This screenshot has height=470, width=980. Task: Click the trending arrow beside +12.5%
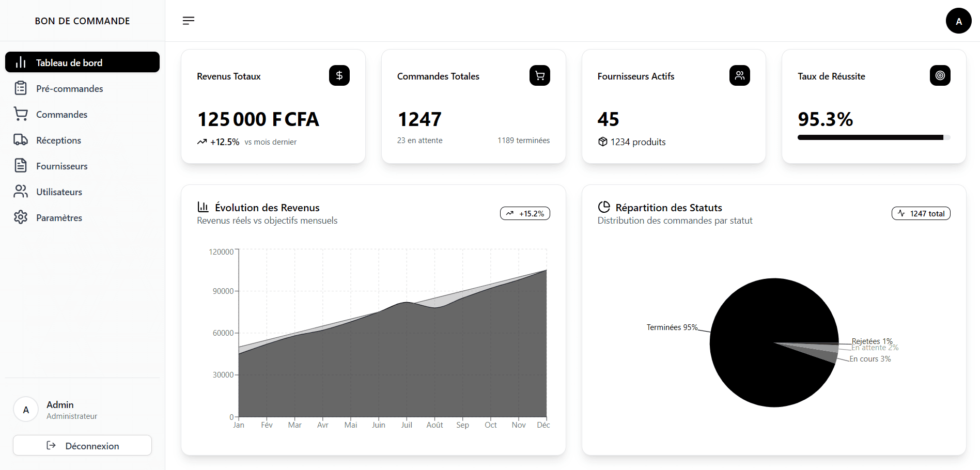pos(202,142)
